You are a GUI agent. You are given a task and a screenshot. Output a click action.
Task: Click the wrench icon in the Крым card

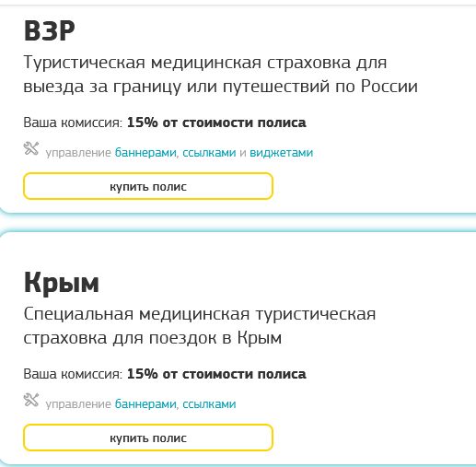[31, 400]
